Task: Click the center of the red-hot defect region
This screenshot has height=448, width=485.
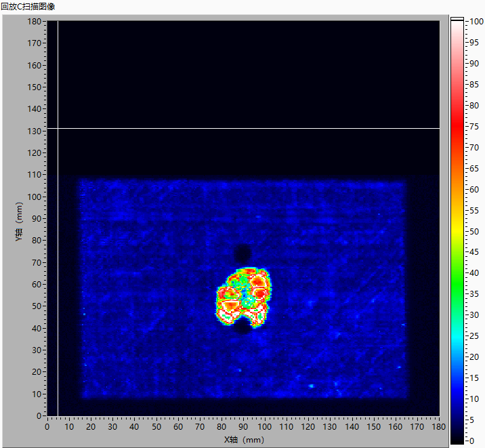Action: tap(244, 297)
